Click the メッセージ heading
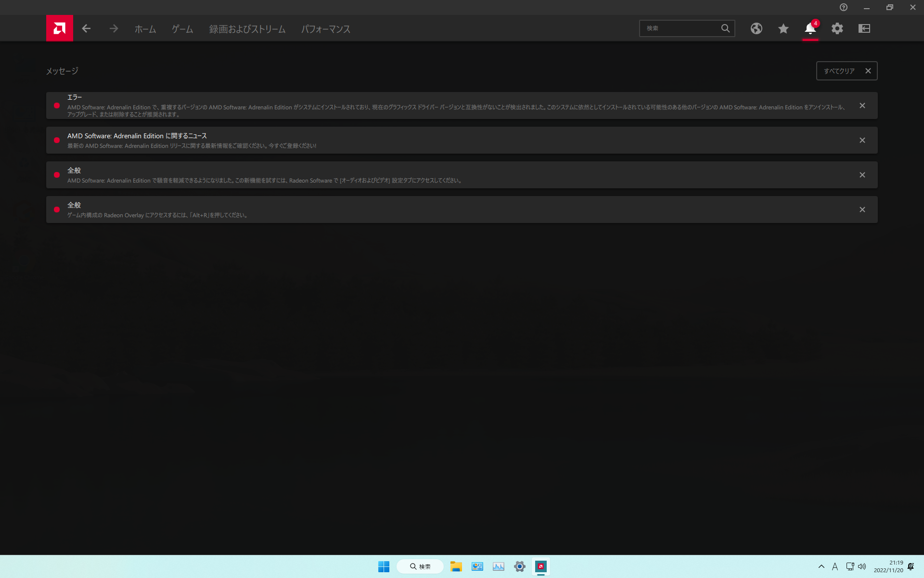Screen dimensions: 924x578 pos(62,71)
